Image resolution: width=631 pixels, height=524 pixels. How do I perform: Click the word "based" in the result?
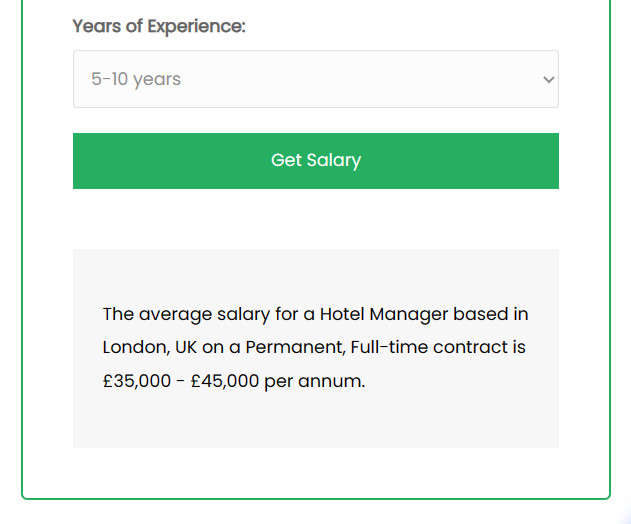point(481,314)
